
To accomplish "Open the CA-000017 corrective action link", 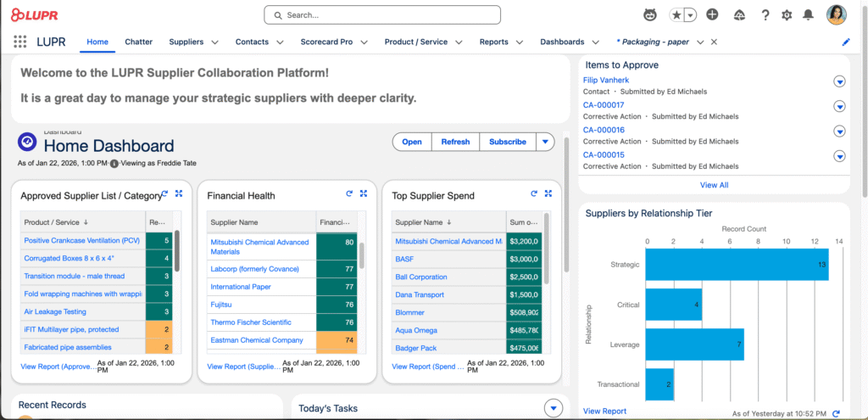I will coord(604,104).
